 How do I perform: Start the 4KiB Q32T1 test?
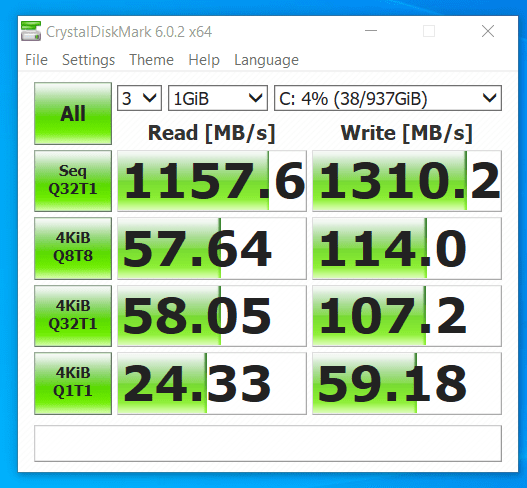click(x=73, y=316)
